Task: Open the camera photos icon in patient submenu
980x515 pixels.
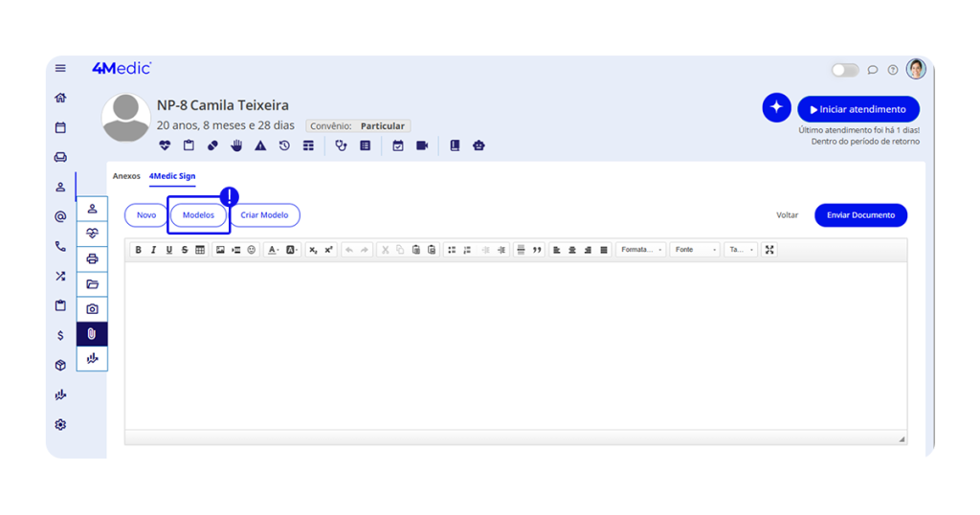Action: [92, 309]
